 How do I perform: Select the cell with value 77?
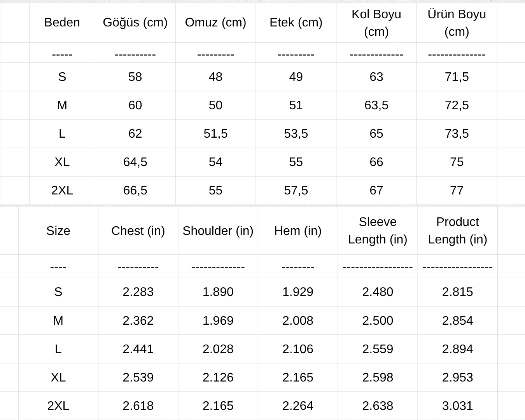(457, 190)
